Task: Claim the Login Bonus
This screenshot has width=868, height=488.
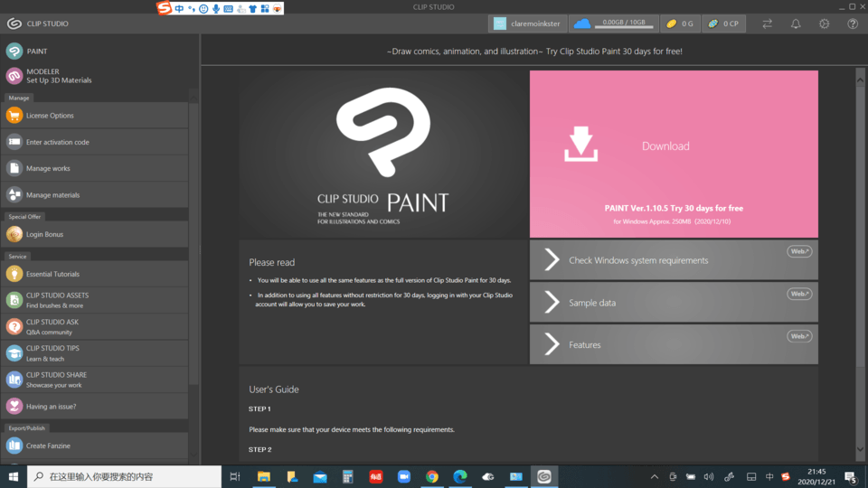Action: coord(95,234)
